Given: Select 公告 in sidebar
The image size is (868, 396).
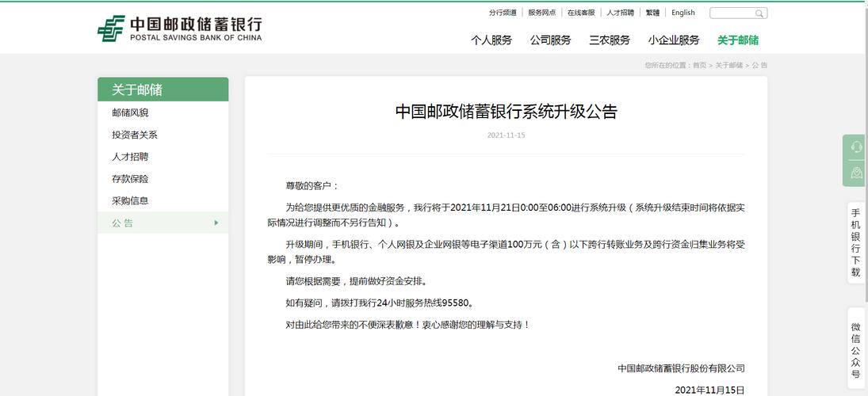Looking at the screenshot, I should tap(163, 223).
